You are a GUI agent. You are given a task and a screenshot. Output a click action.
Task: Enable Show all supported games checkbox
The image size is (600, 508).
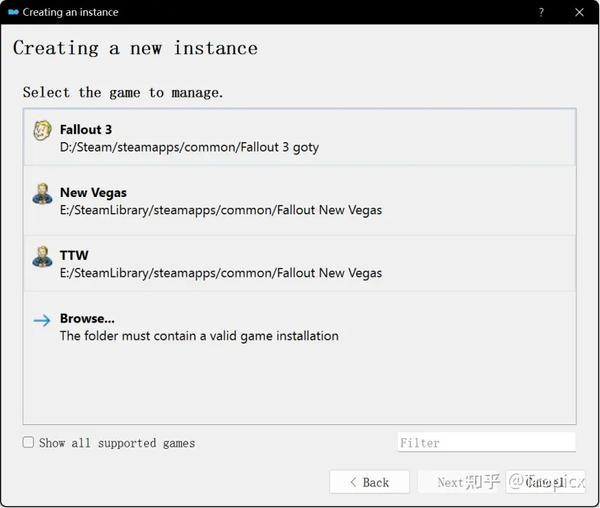click(28, 443)
